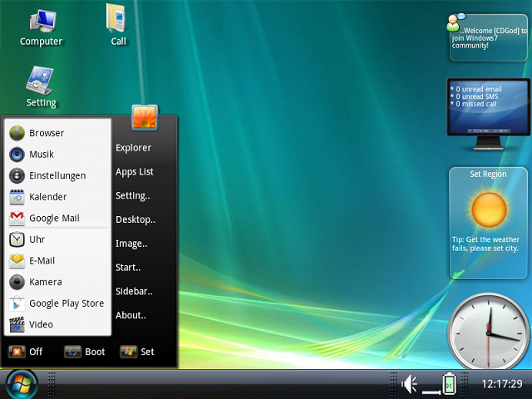Select the About.. menu entry
Image resolution: width=532 pixels, height=399 pixels.
[x=131, y=315]
